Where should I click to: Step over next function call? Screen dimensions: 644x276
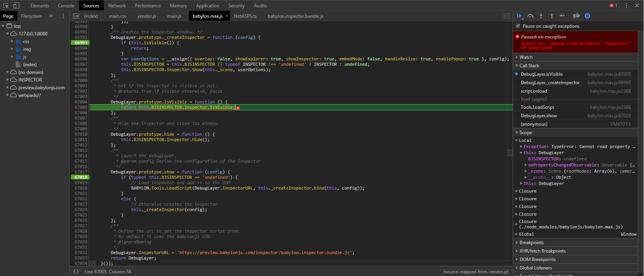click(530, 16)
